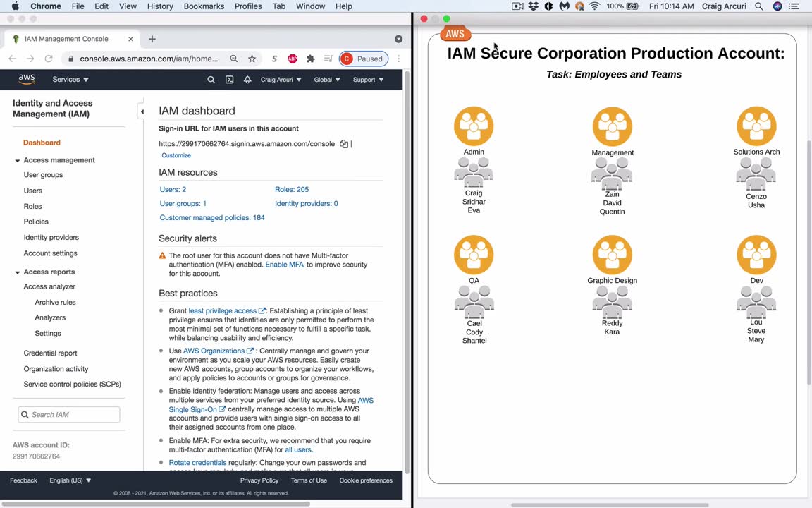Image resolution: width=812 pixels, height=508 pixels.
Task: Click the Management group orange icon
Action: [x=613, y=126]
